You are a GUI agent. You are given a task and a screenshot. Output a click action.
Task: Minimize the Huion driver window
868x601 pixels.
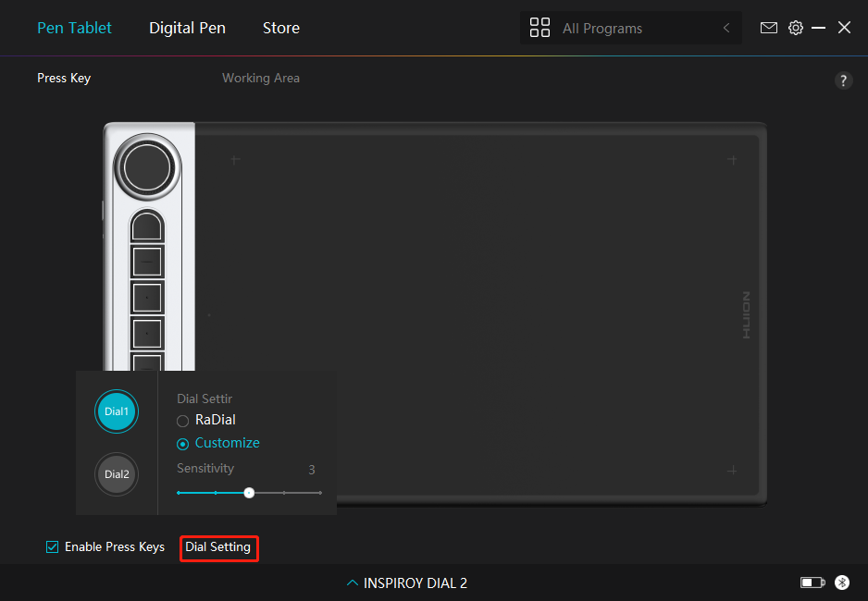[x=819, y=28]
